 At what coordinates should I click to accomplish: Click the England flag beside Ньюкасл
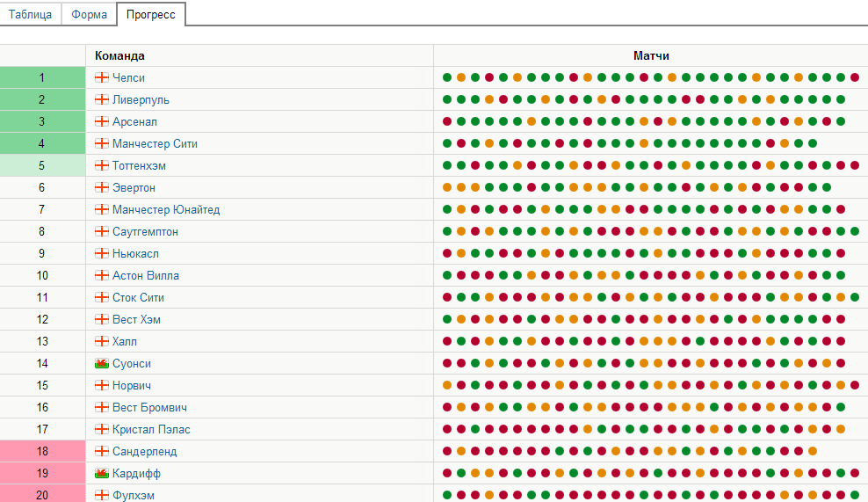102,252
